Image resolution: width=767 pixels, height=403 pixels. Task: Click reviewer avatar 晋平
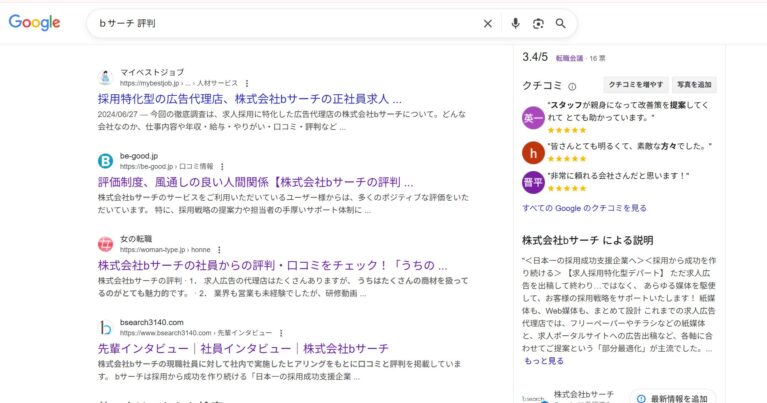tap(533, 182)
